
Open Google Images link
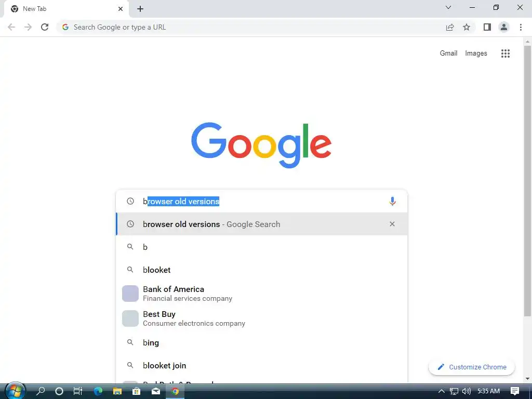click(x=476, y=54)
